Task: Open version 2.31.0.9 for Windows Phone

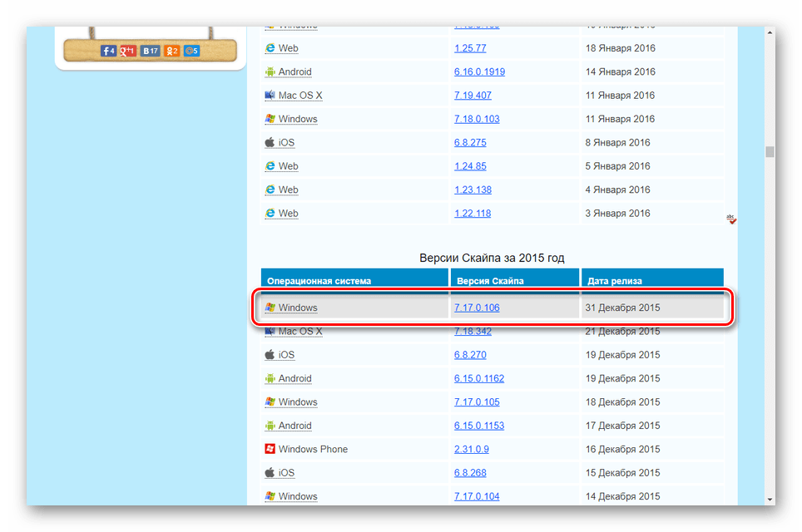Action: [x=471, y=450]
